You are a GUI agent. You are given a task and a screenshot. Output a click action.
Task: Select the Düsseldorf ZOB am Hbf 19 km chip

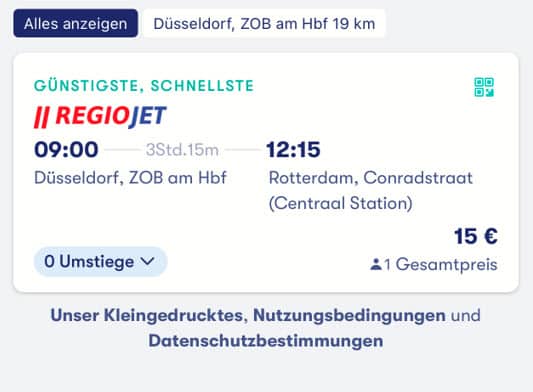264,23
